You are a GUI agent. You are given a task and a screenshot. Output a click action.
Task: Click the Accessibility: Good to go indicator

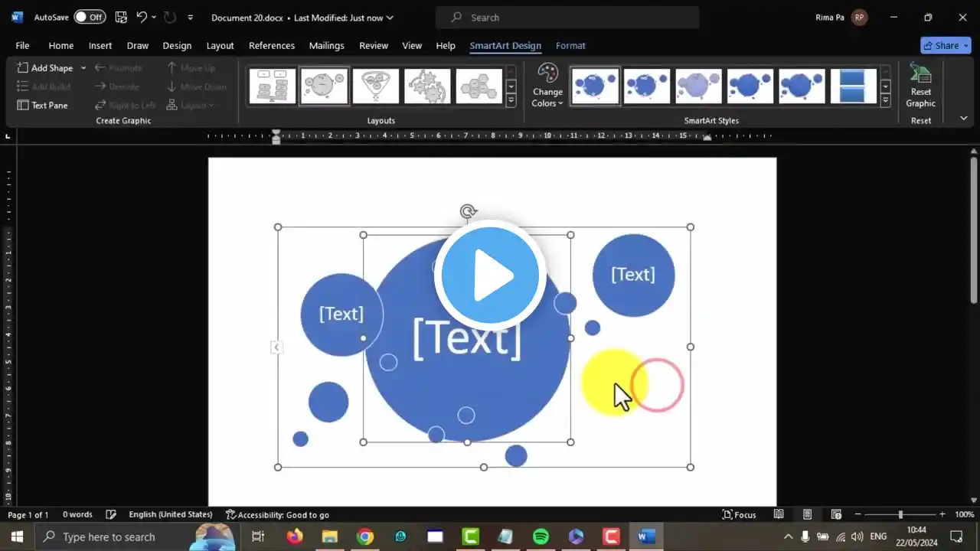tap(277, 515)
